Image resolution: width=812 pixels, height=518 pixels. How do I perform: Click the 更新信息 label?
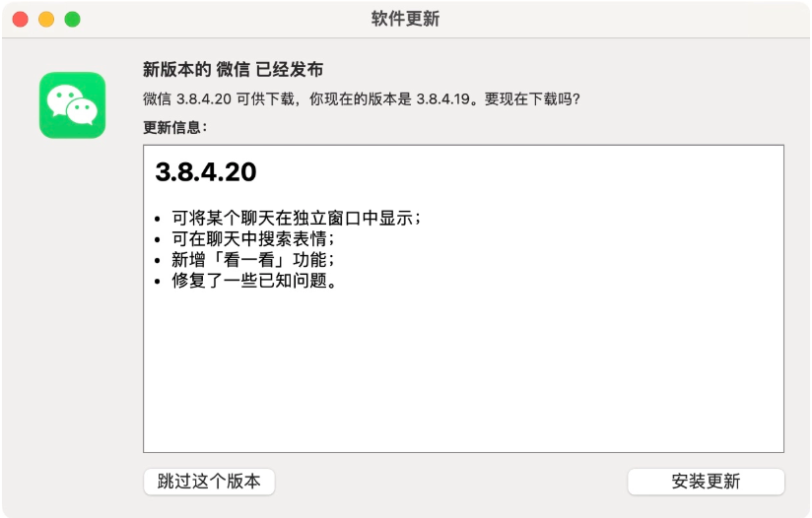(174, 127)
